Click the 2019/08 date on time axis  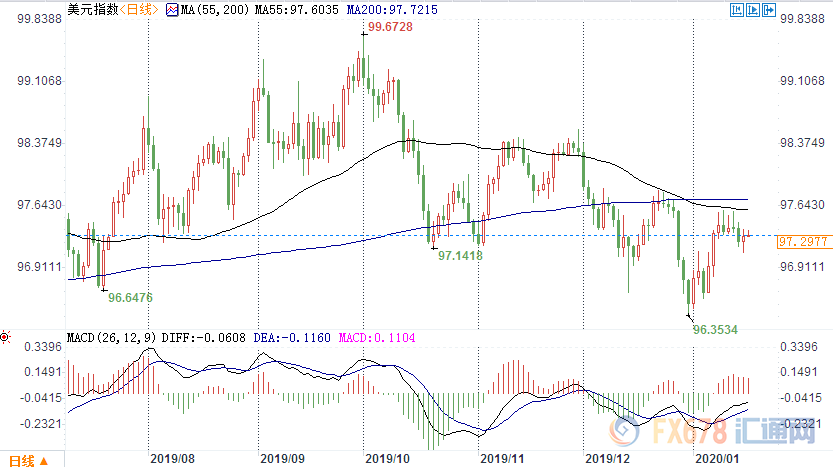(171, 458)
